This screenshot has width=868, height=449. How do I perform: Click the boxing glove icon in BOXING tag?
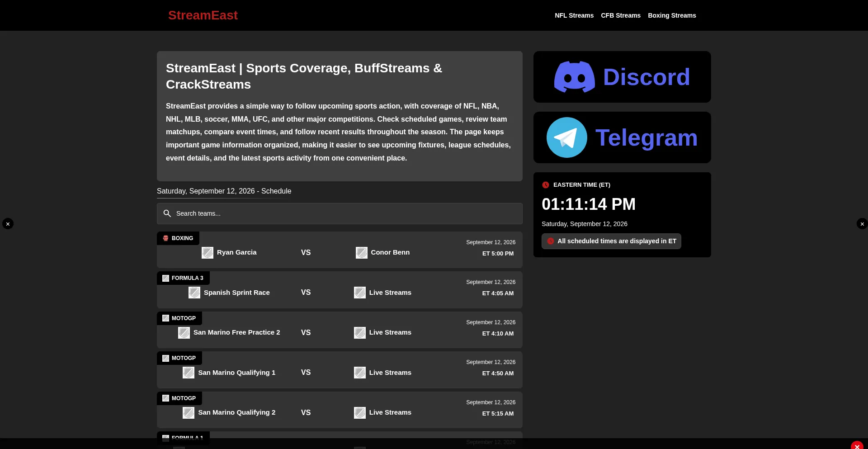pyautogui.click(x=166, y=238)
